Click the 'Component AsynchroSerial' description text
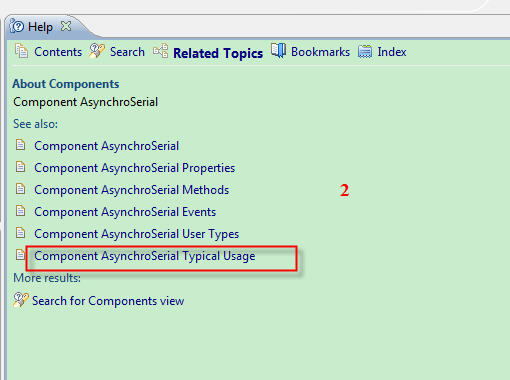Image resolution: width=510 pixels, height=380 pixels. pyautogui.click(x=85, y=102)
